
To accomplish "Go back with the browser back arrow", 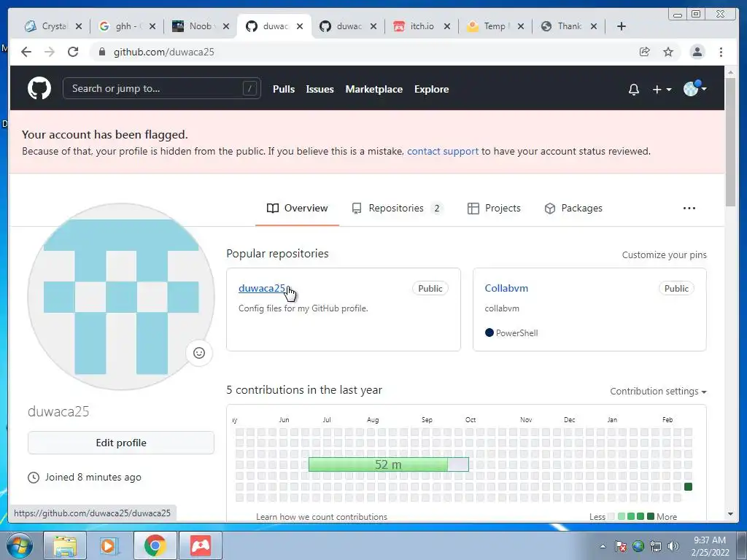I will tap(26, 52).
